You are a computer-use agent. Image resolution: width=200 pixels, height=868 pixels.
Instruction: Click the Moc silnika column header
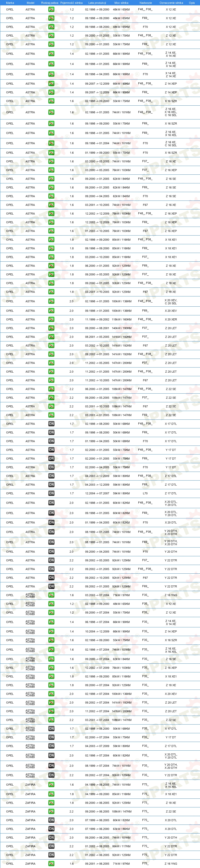pyautogui.click(x=121, y=3)
